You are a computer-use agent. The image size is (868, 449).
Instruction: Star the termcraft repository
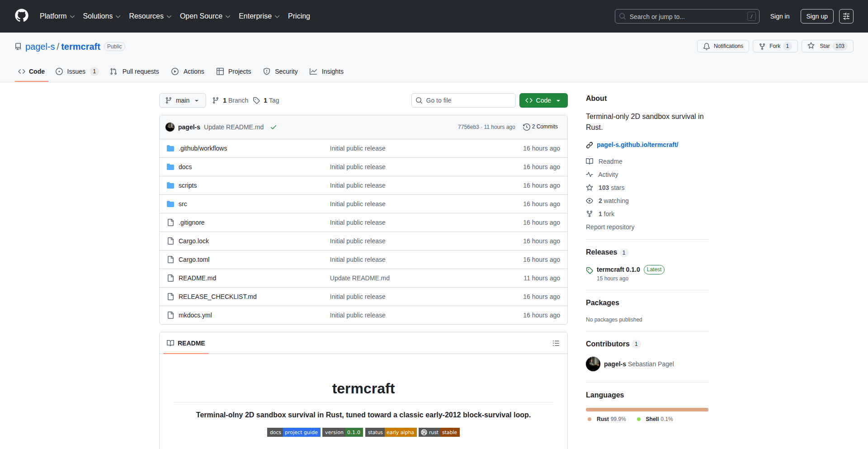click(827, 46)
